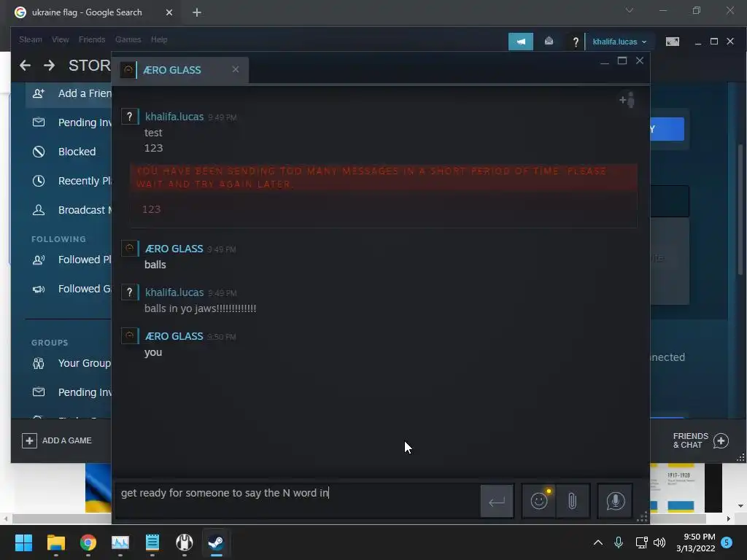747x560 pixels.
Task: Open the notification badge showing 5
Action: [x=727, y=542]
